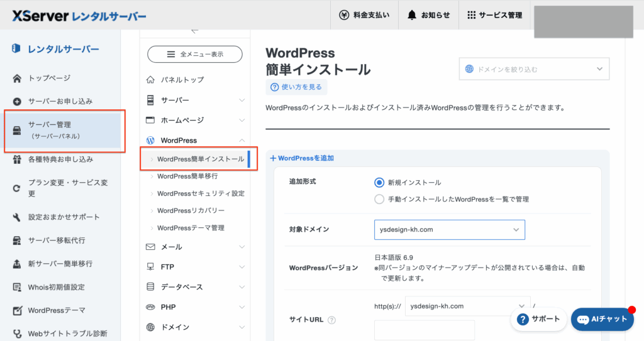Expand the サーバー menu section
The height and width of the screenshot is (341, 644).
pyautogui.click(x=242, y=100)
